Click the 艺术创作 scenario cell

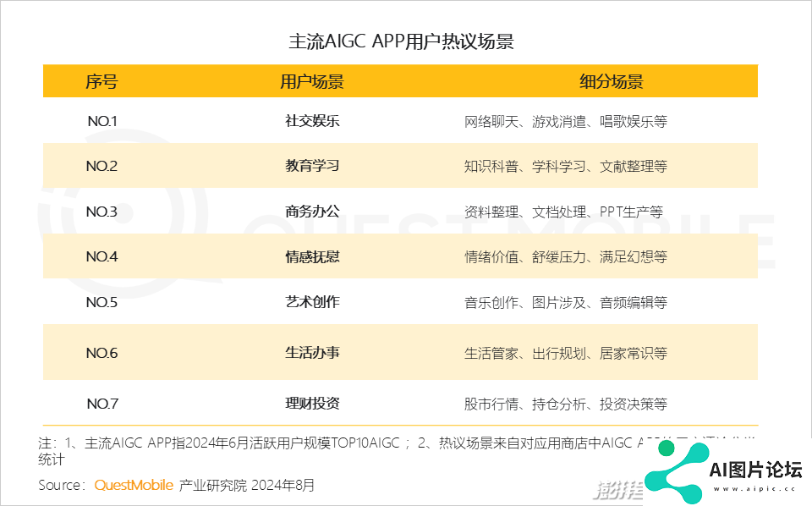pos(312,301)
